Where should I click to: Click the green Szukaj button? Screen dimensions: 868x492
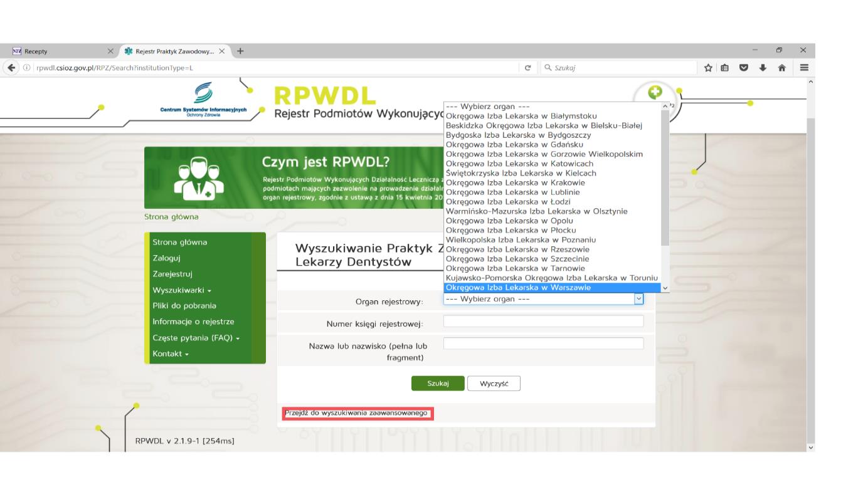pyautogui.click(x=438, y=384)
